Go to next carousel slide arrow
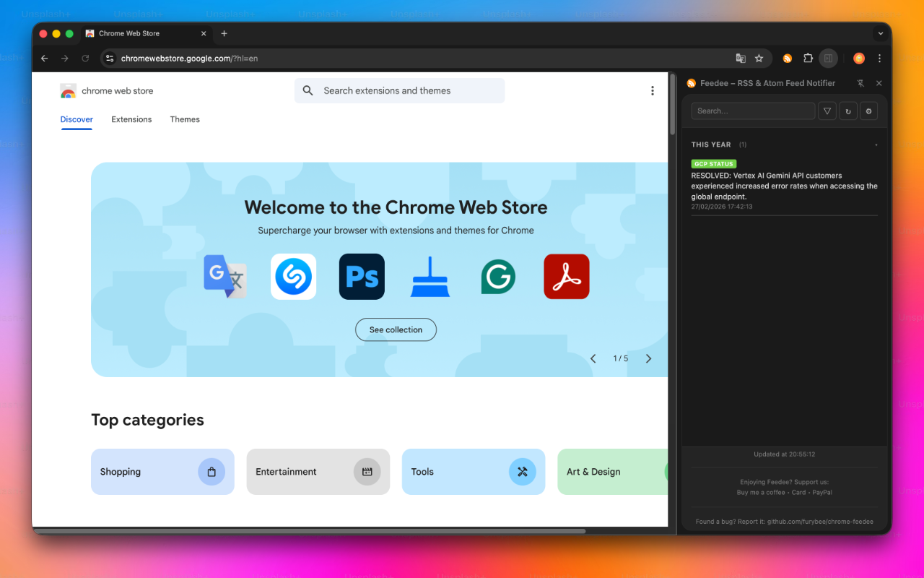Viewport: 924px width, 578px height. coord(648,358)
